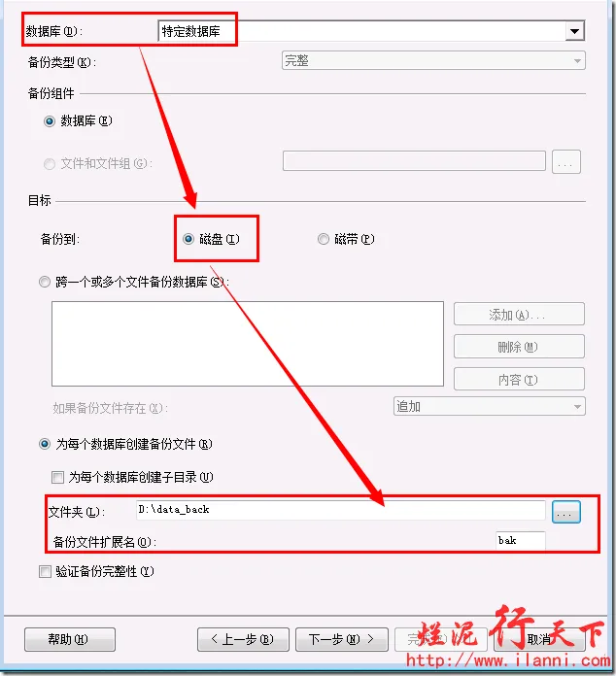Image resolution: width=616 pixels, height=676 pixels.
Task: Expand the 备份类型 combo box
Action: tap(433, 60)
